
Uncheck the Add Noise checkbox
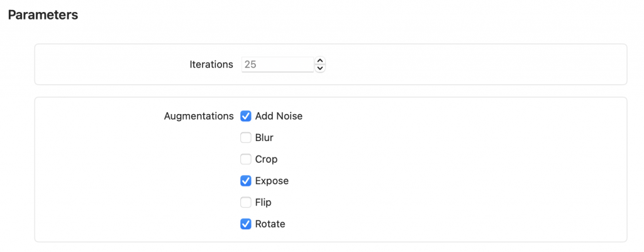click(x=246, y=116)
